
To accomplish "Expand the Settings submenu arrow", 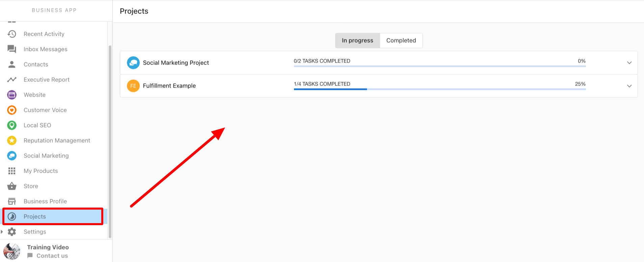I will (2, 232).
